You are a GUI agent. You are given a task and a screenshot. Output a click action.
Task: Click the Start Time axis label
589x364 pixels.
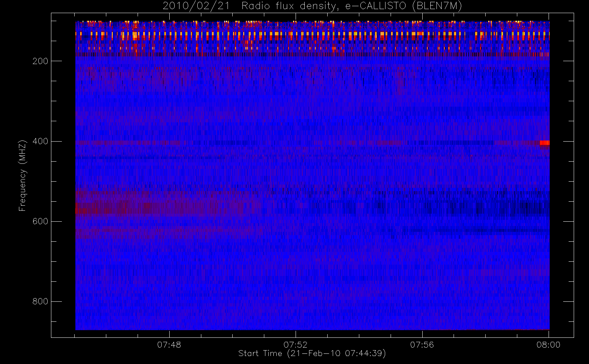click(312, 353)
